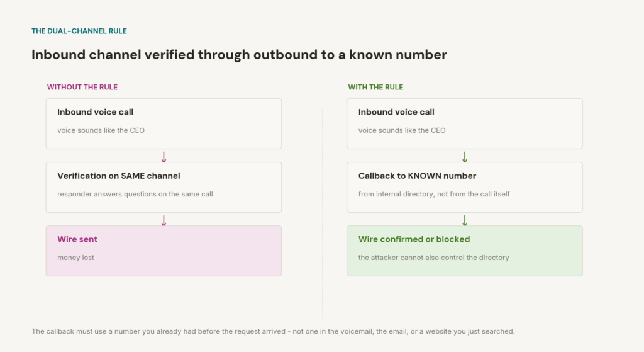
Task: Click 'the attacker cannot also control the directory' text
Action: pyautogui.click(x=434, y=258)
